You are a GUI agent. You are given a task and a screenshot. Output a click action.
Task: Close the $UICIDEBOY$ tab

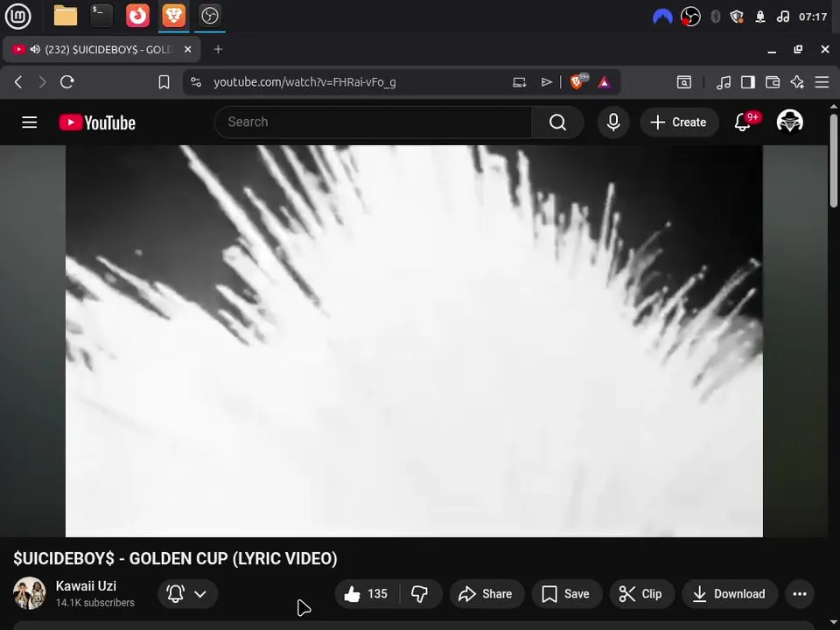(187, 49)
